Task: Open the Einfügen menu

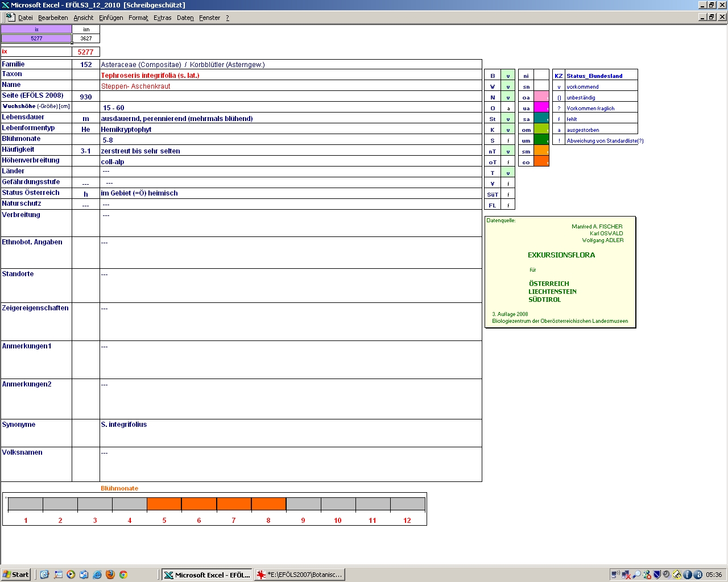Action: click(x=111, y=18)
